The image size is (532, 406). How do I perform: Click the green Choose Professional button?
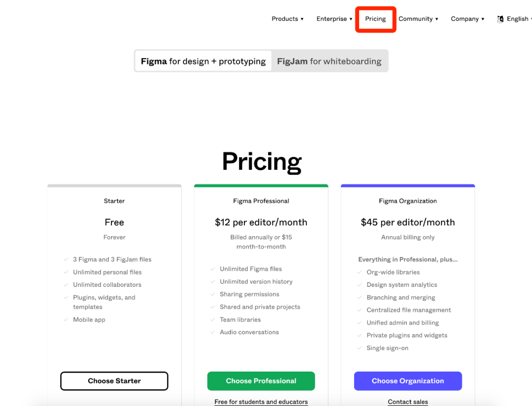point(261,381)
